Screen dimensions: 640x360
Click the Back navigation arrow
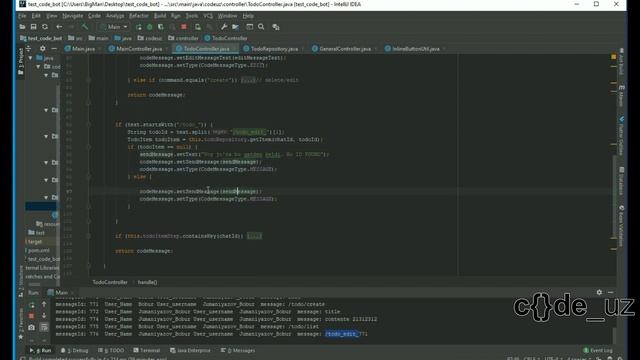pos(59,27)
